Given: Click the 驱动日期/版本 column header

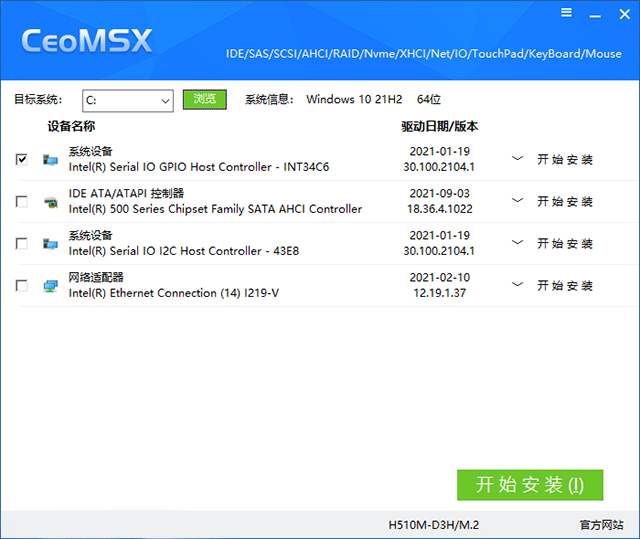Looking at the screenshot, I should (440, 126).
